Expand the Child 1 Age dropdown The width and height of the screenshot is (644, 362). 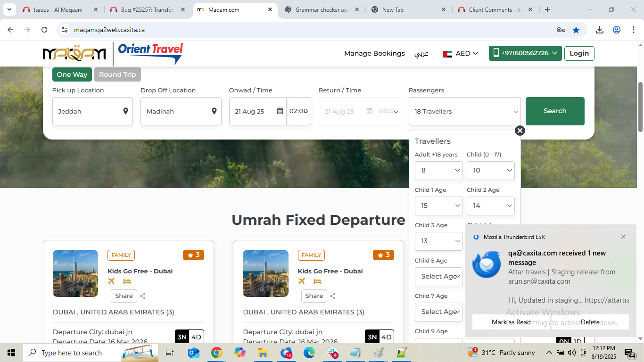click(x=438, y=206)
